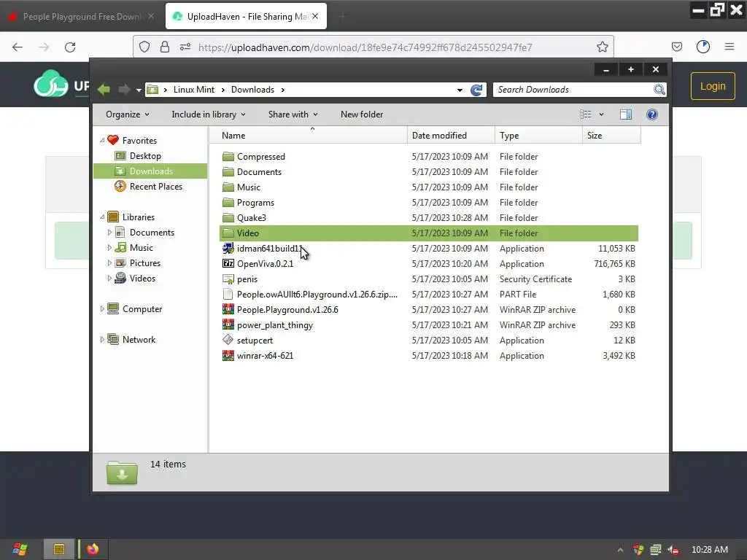
Task: Change the file view layout icon
Action: (x=586, y=114)
